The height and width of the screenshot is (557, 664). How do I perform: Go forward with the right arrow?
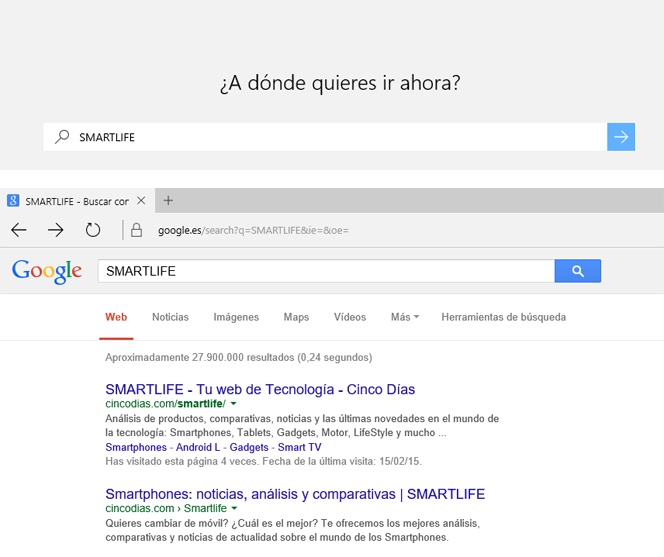pyautogui.click(x=55, y=230)
